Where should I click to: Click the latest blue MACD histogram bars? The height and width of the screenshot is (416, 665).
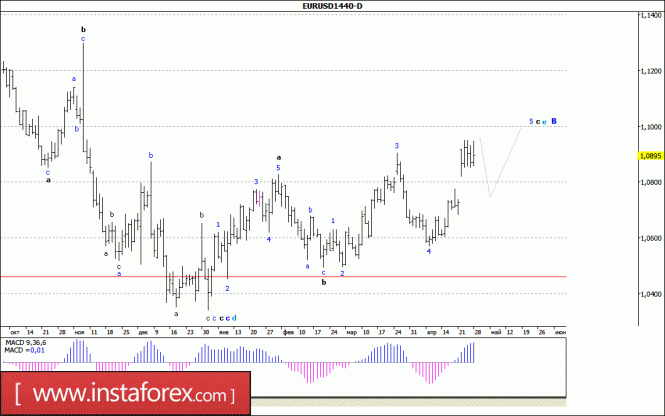[465, 352]
